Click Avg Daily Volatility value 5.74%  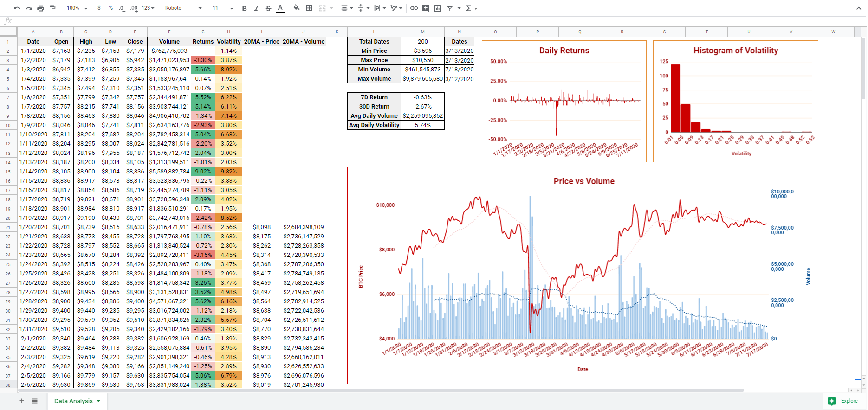coord(422,125)
